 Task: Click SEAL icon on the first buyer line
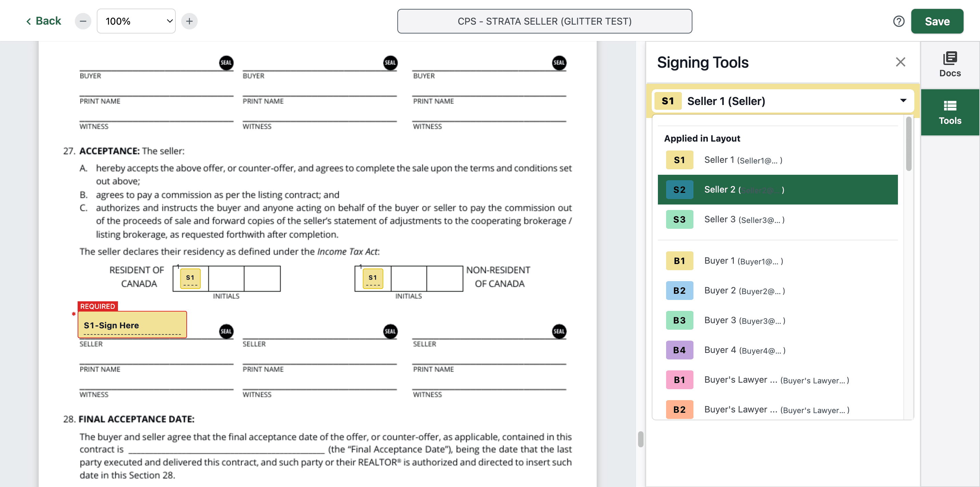(x=226, y=63)
